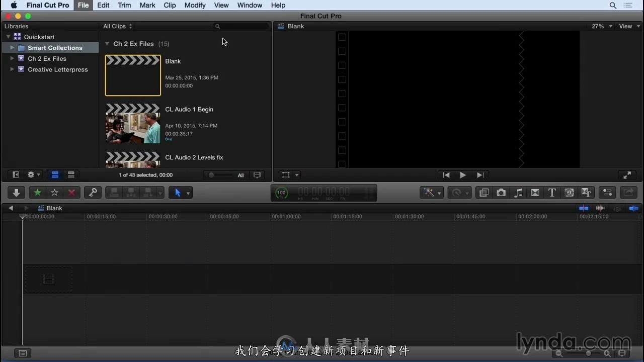Open the Keyword Editor key icon

click(x=93, y=193)
